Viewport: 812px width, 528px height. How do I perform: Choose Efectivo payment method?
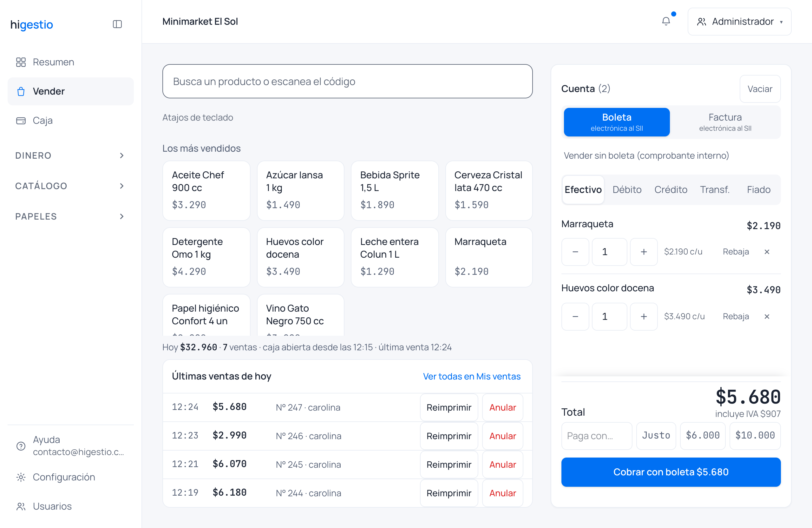(583, 190)
